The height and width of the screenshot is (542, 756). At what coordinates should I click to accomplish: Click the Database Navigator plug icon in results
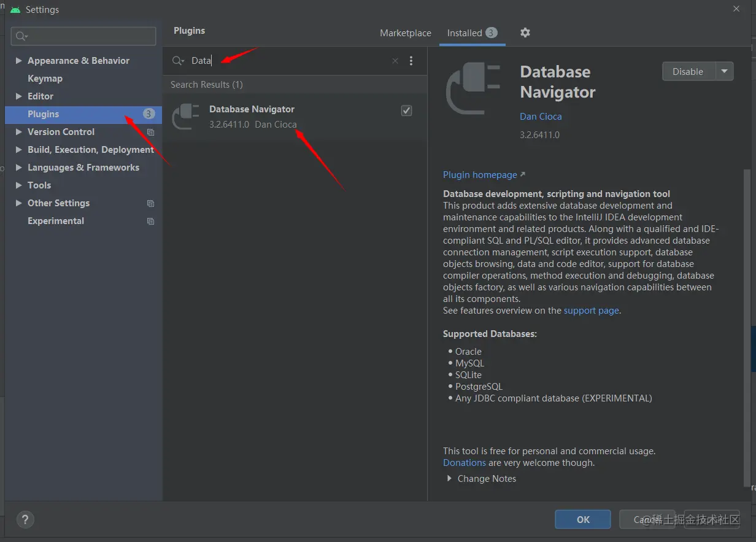[186, 116]
